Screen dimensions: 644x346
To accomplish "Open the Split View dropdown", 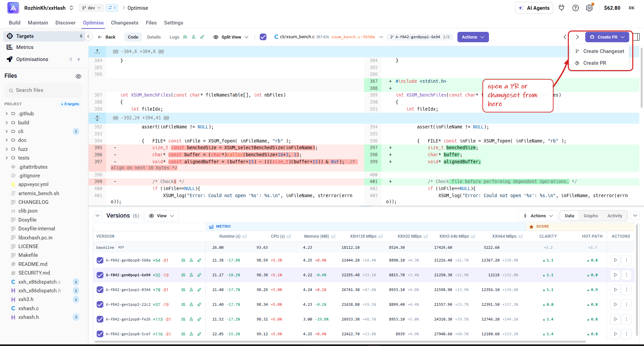I will [231, 37].
